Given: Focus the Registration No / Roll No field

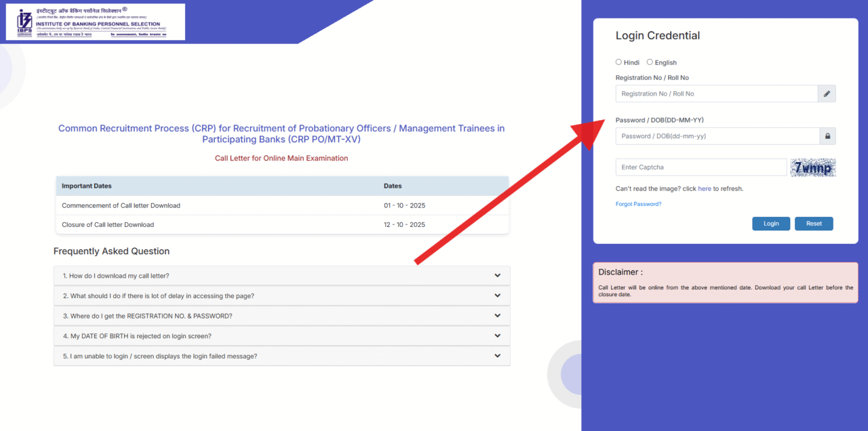Looking at the screenshot, I should (x=716, y=94).
